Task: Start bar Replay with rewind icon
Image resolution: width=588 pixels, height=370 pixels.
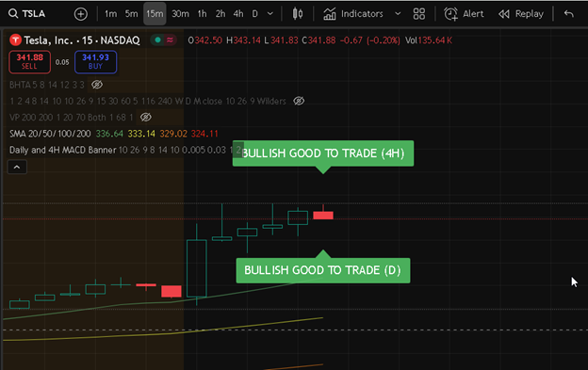Action: click(x=504, y=14)
